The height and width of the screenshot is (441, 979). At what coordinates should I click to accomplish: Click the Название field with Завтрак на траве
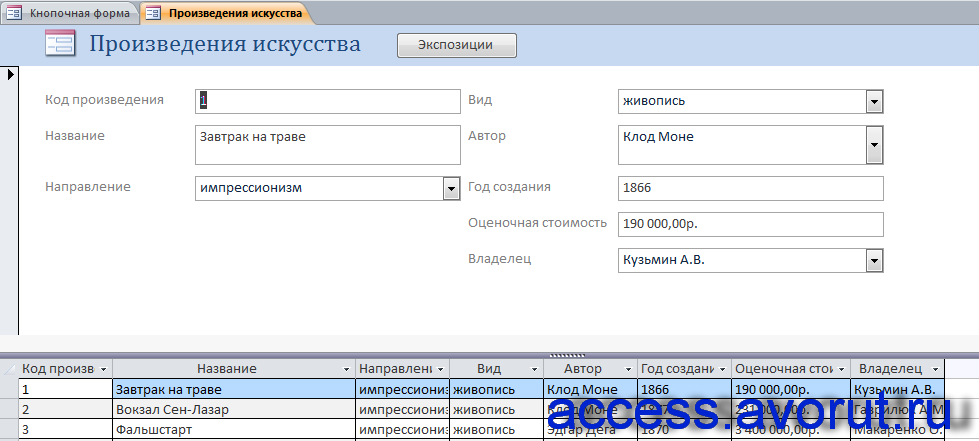coord(328,145)
